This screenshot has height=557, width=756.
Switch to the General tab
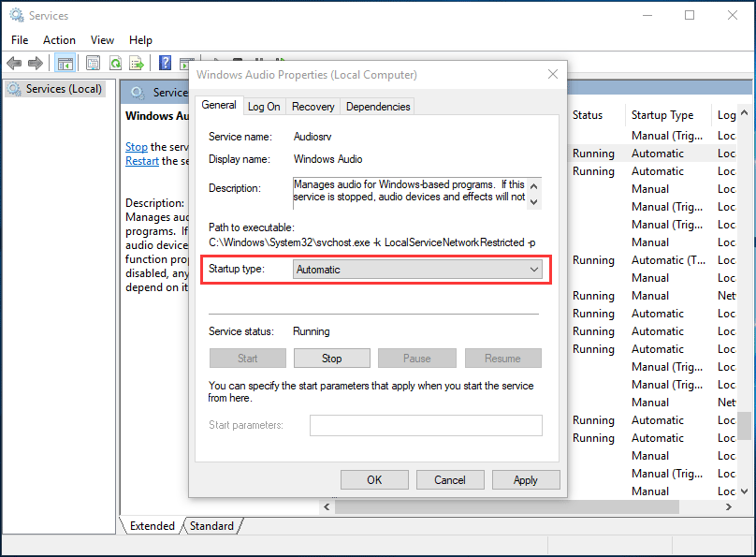[218, 105]
